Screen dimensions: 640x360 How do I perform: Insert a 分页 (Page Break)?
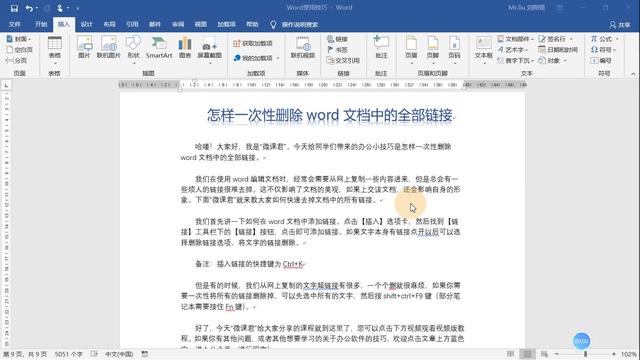(16, 60)
